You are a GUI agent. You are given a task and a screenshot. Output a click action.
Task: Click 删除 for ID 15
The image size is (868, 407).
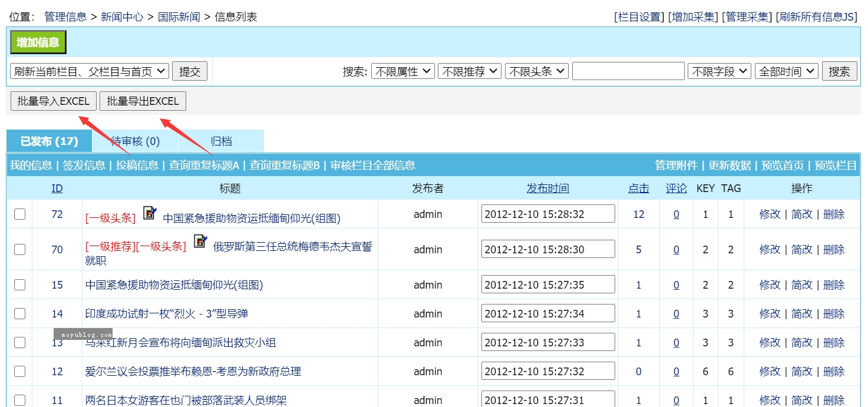coord(834,284)
